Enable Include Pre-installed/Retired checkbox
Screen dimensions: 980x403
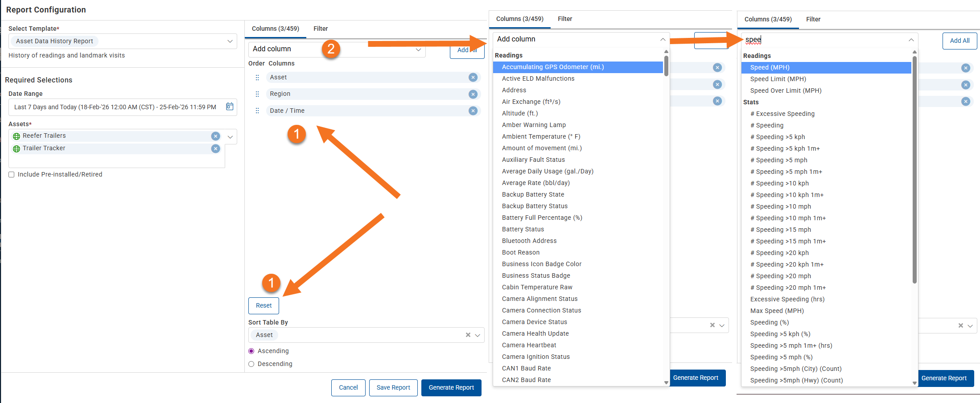click(x=12, y=175)
